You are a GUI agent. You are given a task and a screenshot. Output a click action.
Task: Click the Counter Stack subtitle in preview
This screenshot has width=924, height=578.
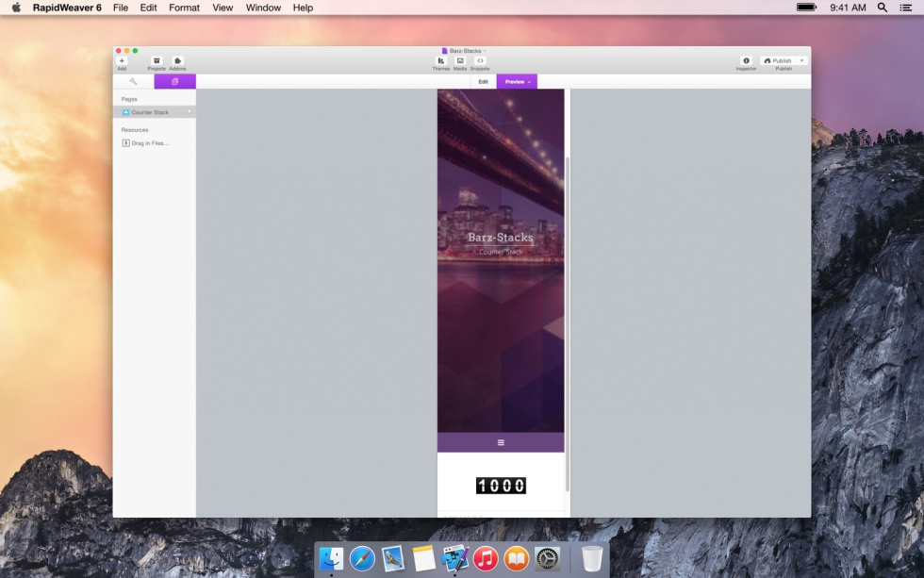pyautogui.click(x=501, y=252)
